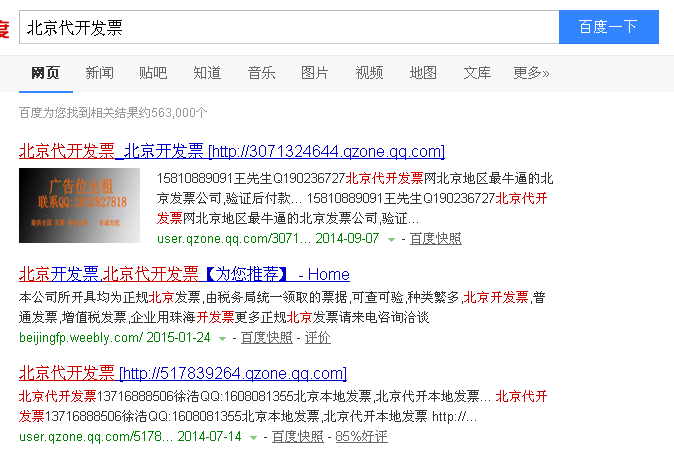Open the 图片 tab
This screenshot has width=674, height=456.
(x=315, y=73)
